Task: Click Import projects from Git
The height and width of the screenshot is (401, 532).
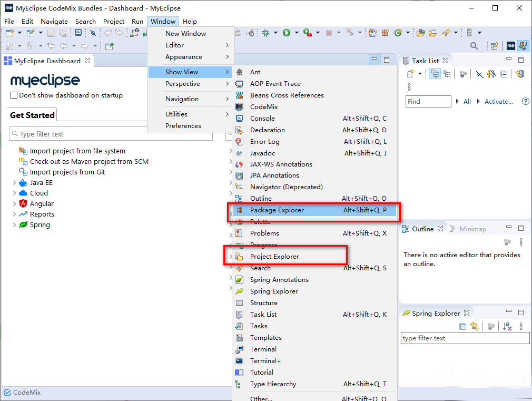Action: 67,172
